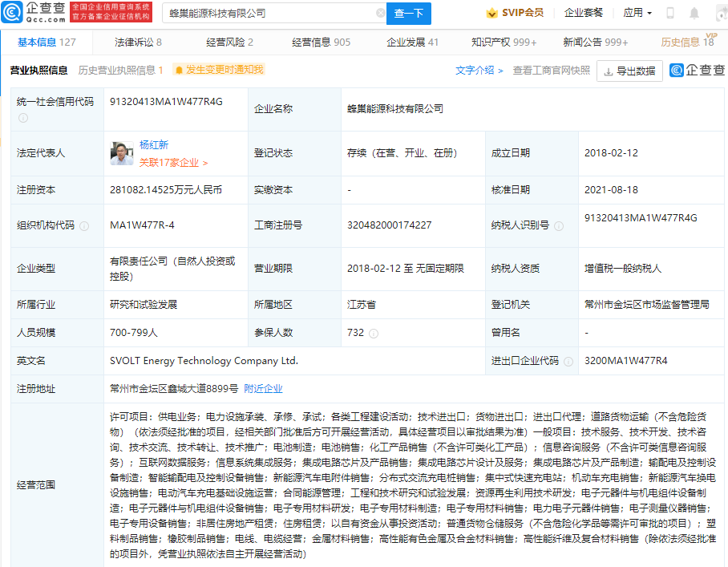Click the 查一下 search button
Image resolution: width=728 pixels, height=567 pixels.
409,14
